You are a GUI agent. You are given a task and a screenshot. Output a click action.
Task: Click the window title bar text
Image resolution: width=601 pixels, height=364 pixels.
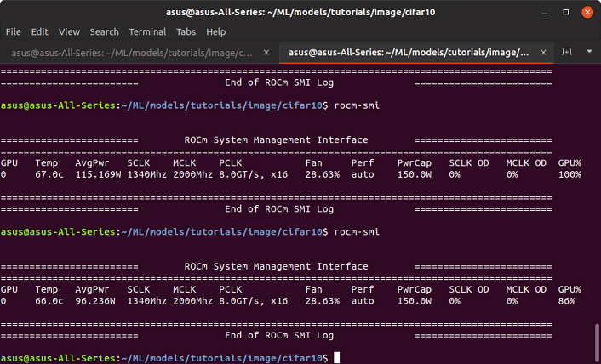(300, 12)
